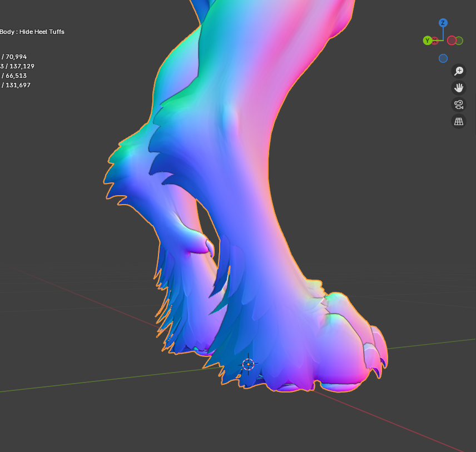This screenshot has width=476, height=452.
Task: Click the blue Z axis gizmo handle
Action: coord(443,23)
